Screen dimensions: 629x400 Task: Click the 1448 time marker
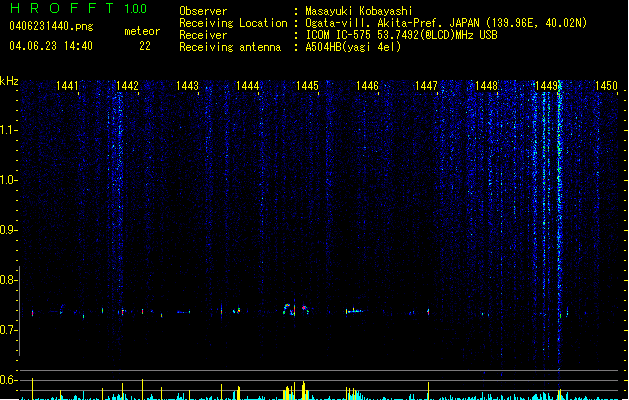pos(486,86)
